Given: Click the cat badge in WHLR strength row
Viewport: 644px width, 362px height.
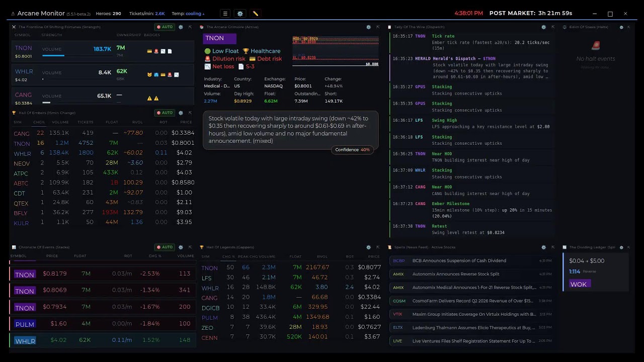Looking at the screenshot, I should coord(149,75).
